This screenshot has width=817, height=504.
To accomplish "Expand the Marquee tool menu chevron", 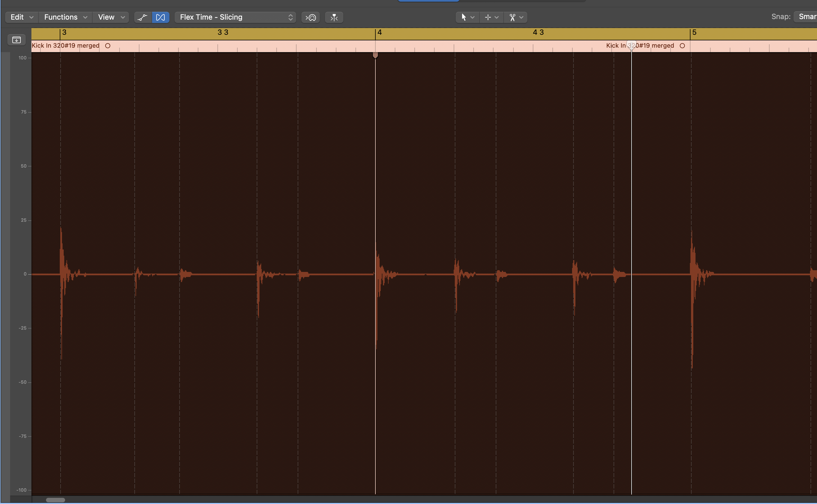I will click(497, 17).
